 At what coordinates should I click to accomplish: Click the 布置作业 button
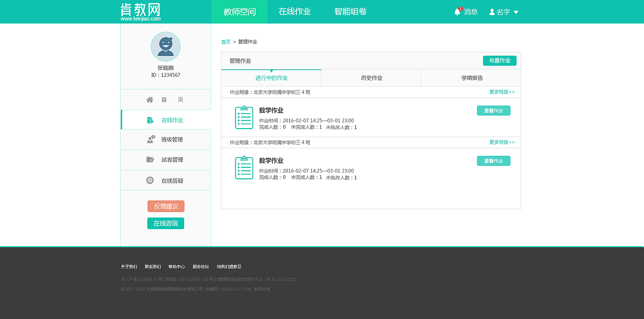point(500,61)
